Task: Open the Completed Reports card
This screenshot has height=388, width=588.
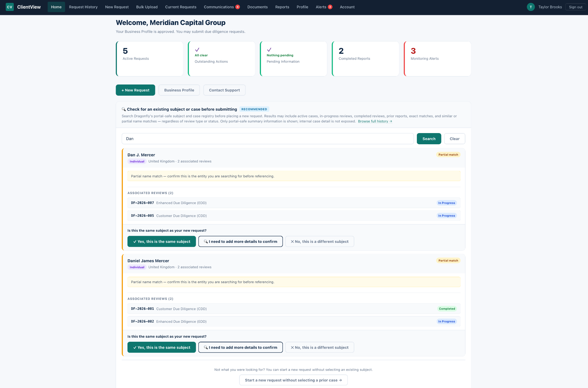Action: (x=365, y=59)
